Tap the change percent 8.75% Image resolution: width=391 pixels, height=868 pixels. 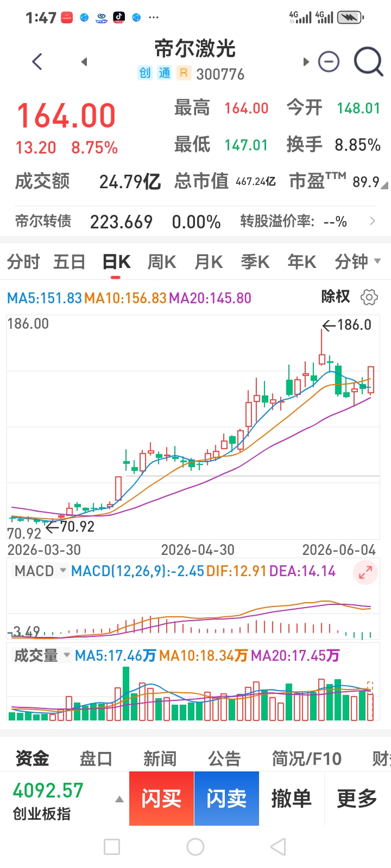coord(94,148)
